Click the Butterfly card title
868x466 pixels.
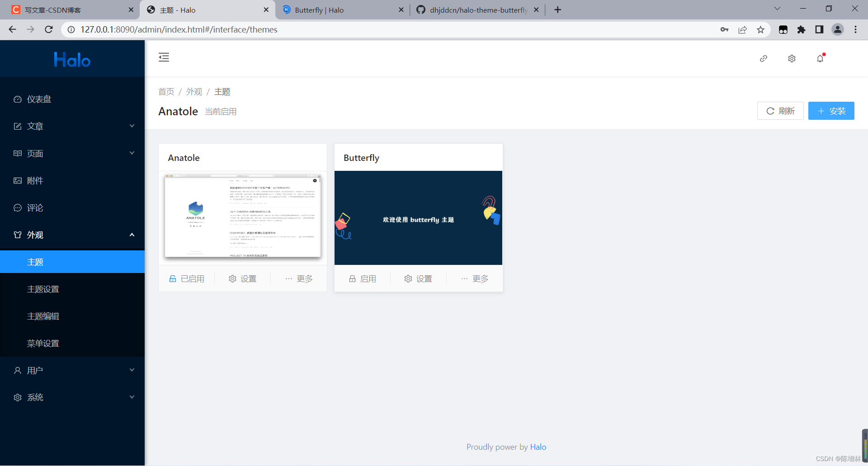pos(361,158)
